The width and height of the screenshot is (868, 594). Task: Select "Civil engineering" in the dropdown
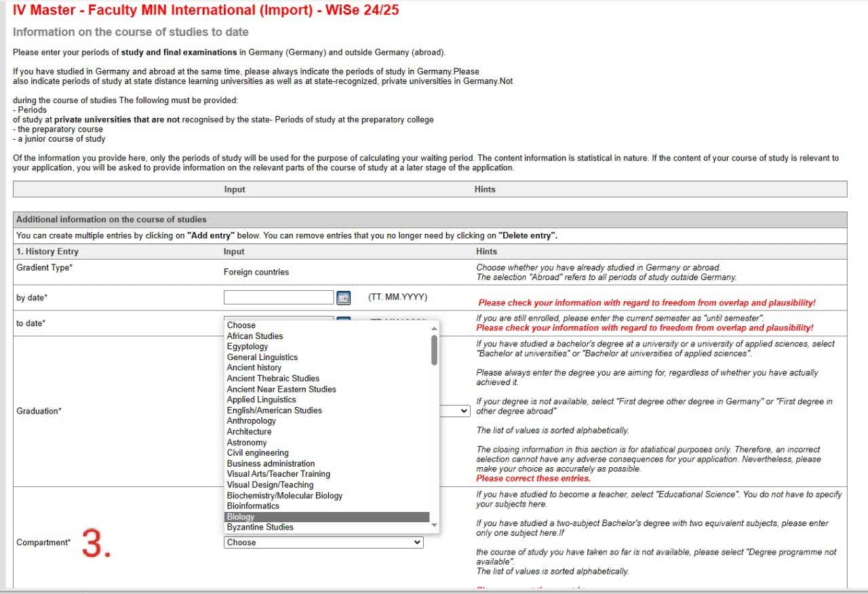[x=257, y=452]
